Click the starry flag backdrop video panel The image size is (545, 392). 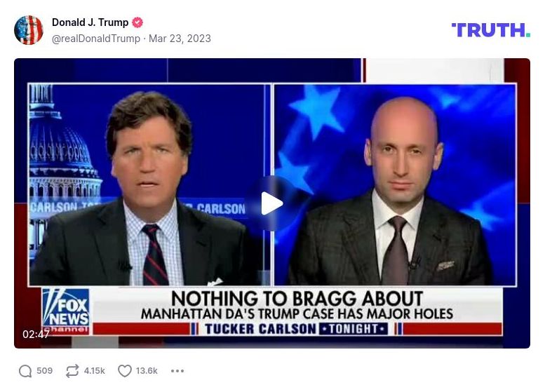tap(395, 185)
